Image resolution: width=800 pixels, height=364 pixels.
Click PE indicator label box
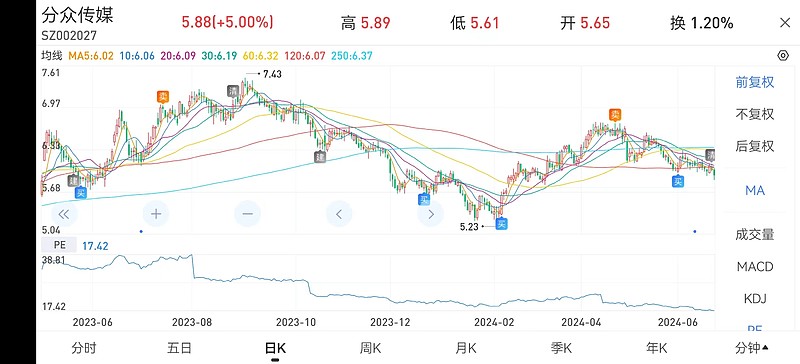(59, 245)
